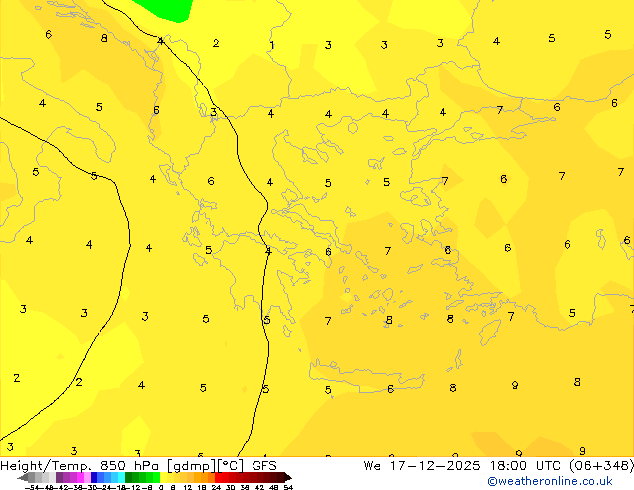This screenshot has height=490, width=634.
Task: Click the 24 label on the color scale
Action: [x=216, y=487]
